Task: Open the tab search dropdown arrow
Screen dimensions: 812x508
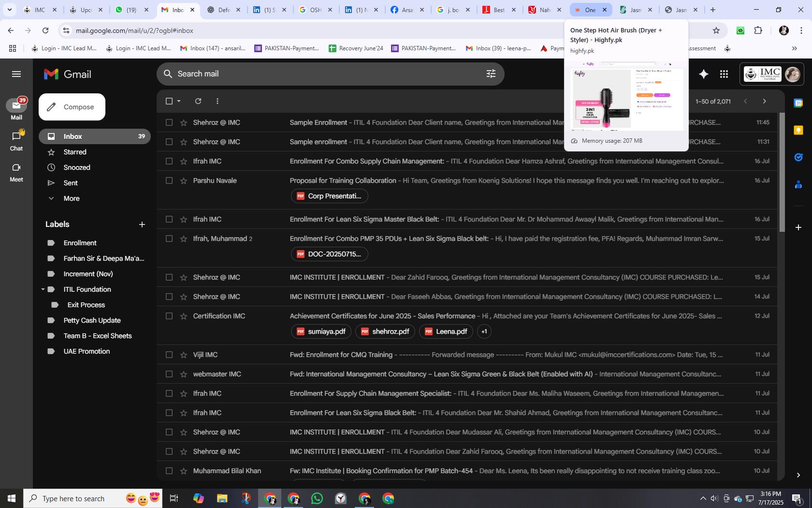Action: point(9,10)
